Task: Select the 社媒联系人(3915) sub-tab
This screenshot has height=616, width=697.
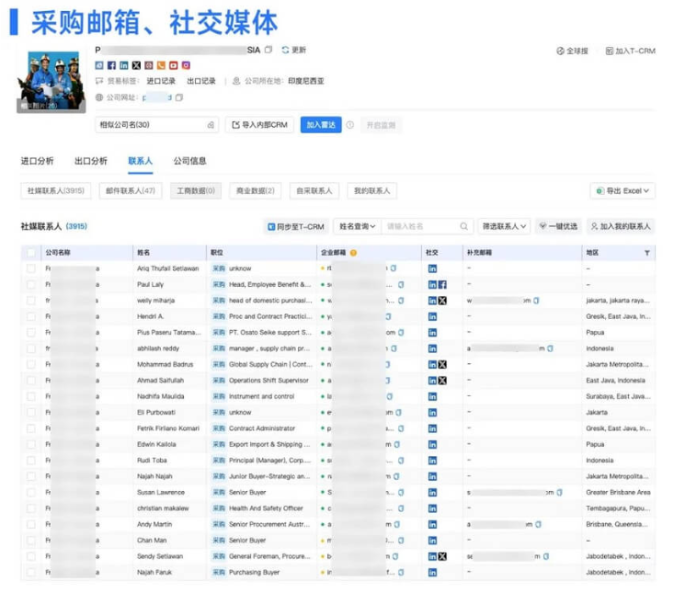Action: point(55,190)
